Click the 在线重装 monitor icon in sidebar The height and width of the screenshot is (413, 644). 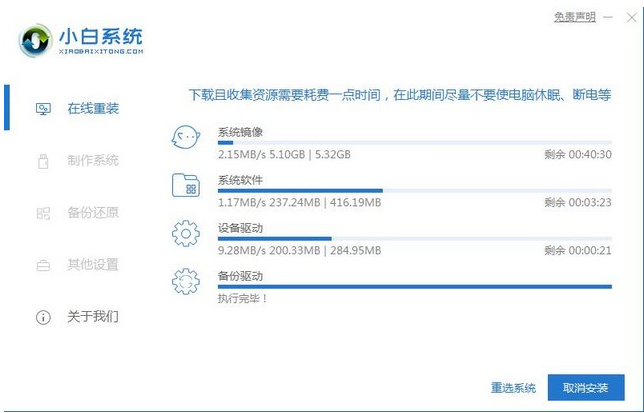(43, 108)
